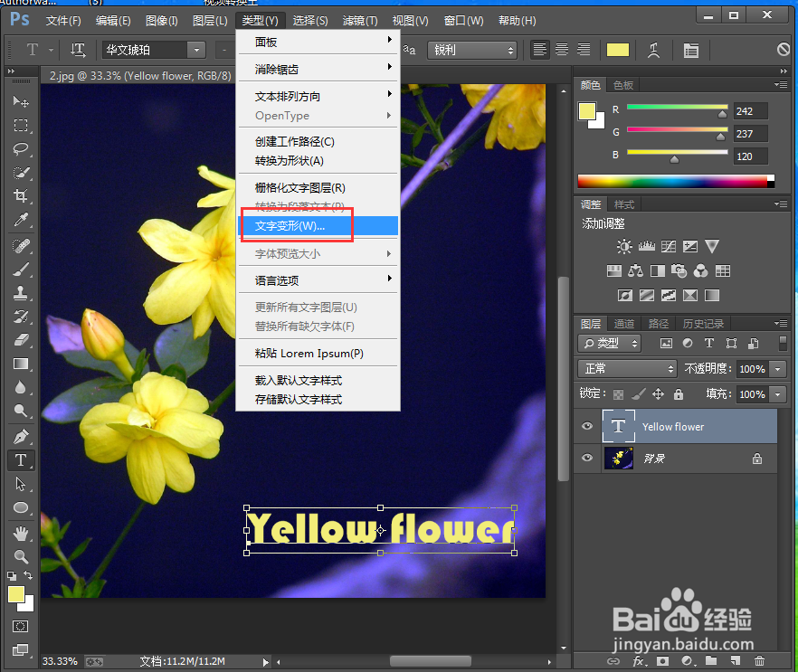This screenshot has height=672, width=798.
Task: Select the Ellipse shape tool
Action: point(20,507)
